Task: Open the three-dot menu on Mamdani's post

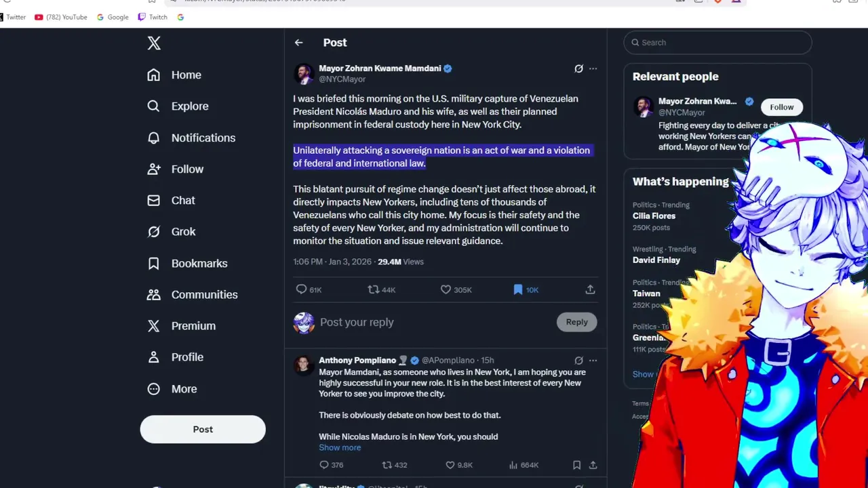Action: click(x=593, y=68)
